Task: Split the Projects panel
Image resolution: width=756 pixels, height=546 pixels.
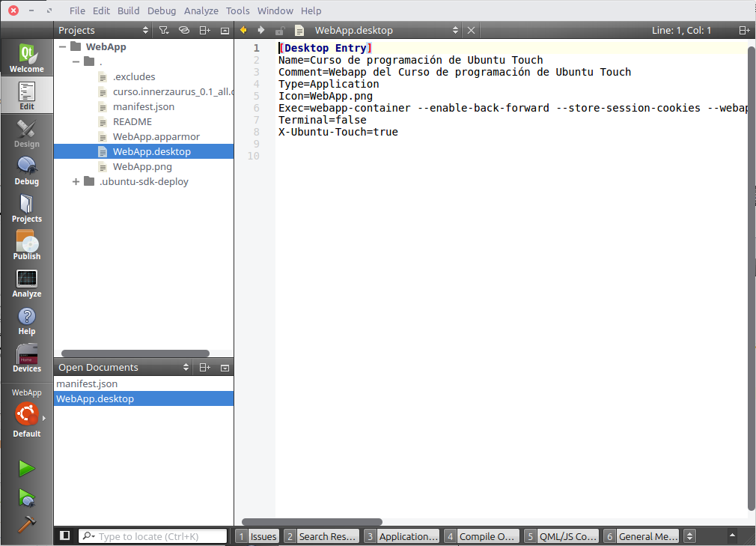Action: (x=204, y=31)
